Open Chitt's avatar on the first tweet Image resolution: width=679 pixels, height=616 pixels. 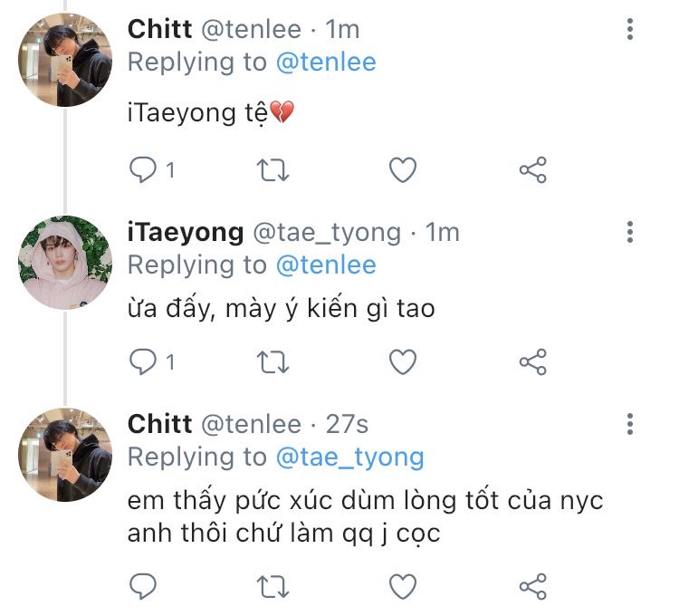click(64, 61)
